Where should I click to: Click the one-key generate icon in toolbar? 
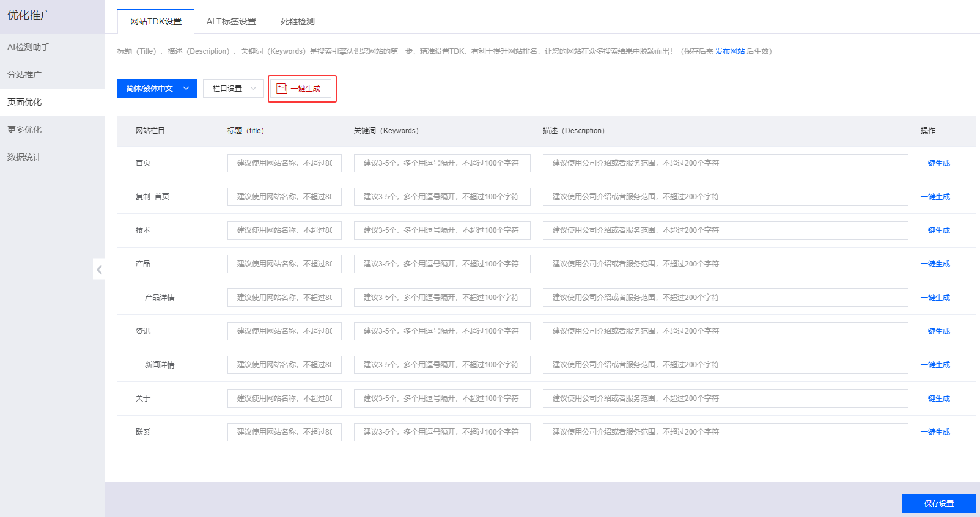click(x=282, y=89)
